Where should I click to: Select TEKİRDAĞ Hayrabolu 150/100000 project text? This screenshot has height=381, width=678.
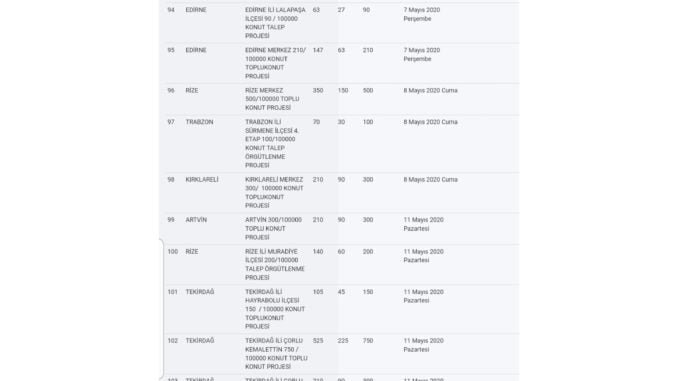275,309
